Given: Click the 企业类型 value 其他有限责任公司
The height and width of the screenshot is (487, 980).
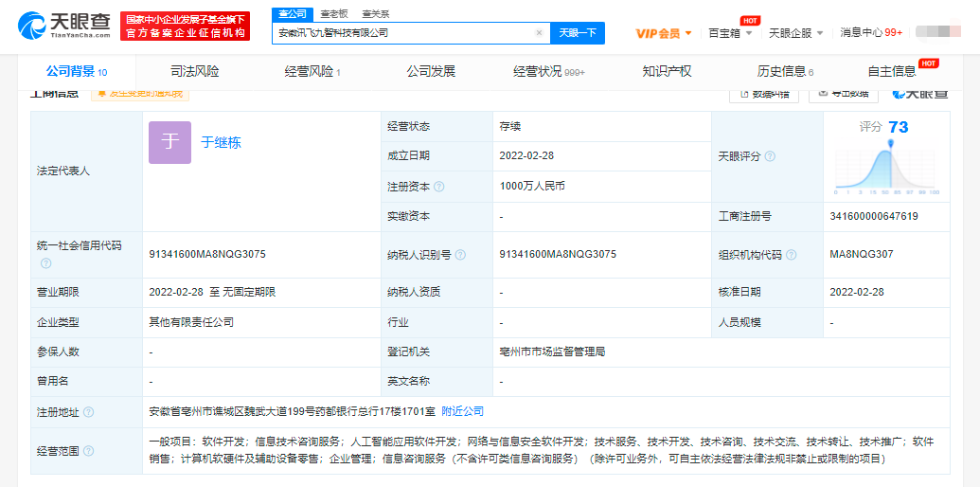Looking at the screenshot, I should [x=191, y=322].
